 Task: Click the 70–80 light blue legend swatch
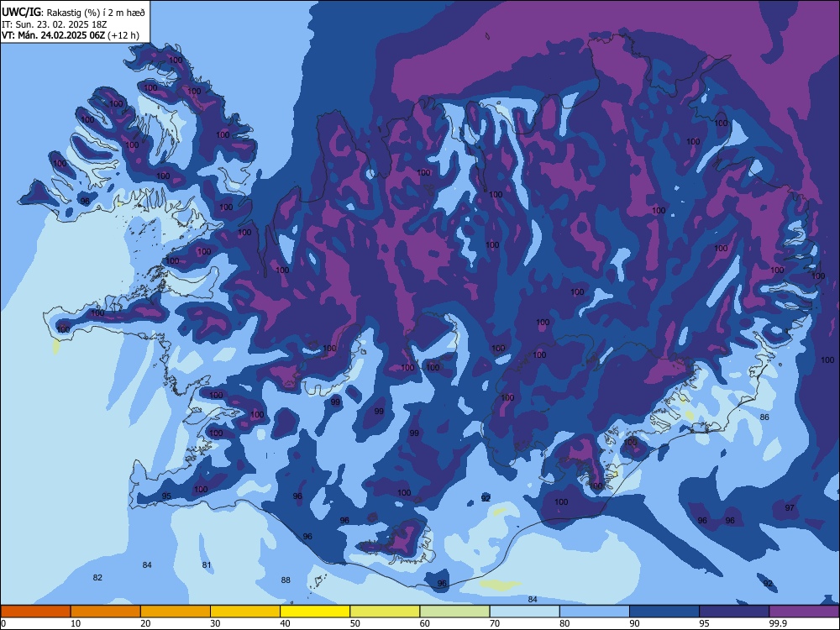[x=524, y=612]
